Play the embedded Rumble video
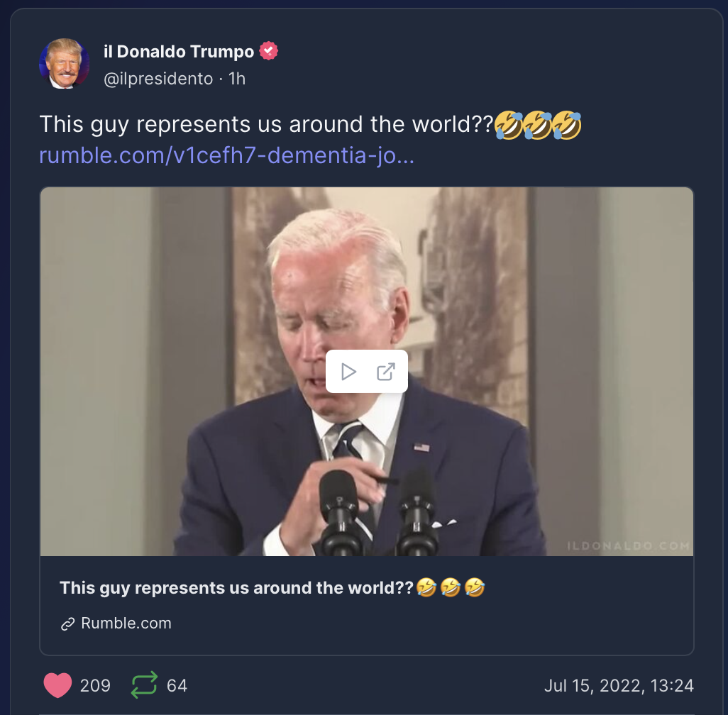The image size is (728, 715). click(348, 372)
